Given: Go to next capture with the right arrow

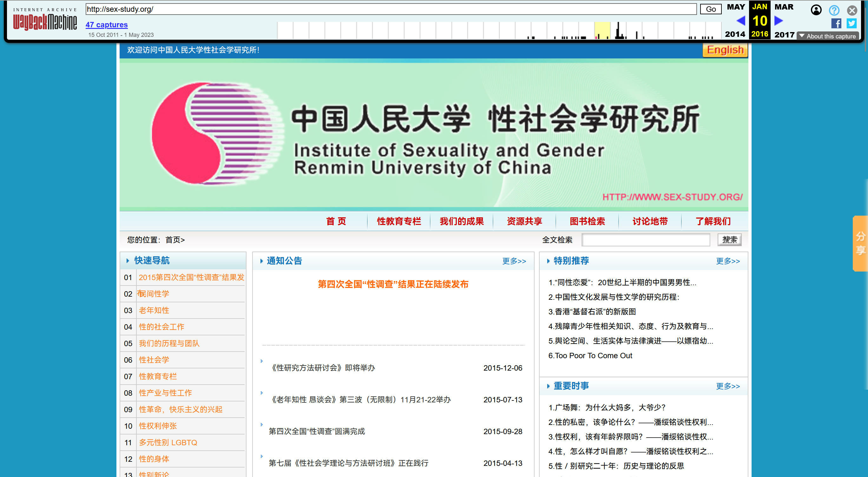Looking at the screenshot, I should [x=778, y=21].
